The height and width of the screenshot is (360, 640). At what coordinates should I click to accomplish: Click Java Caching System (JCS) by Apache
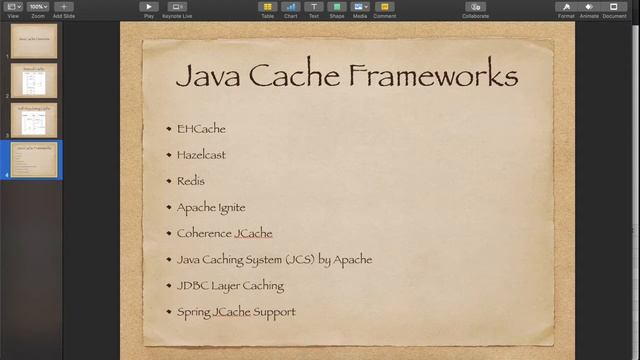tap(274, 260)
